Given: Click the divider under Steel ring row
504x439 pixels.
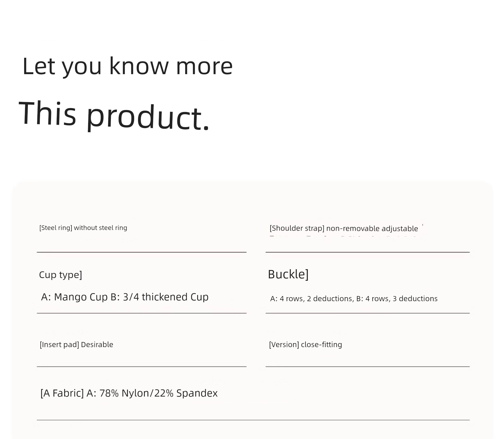Looking at the screenshot, I should click(142, 252).
